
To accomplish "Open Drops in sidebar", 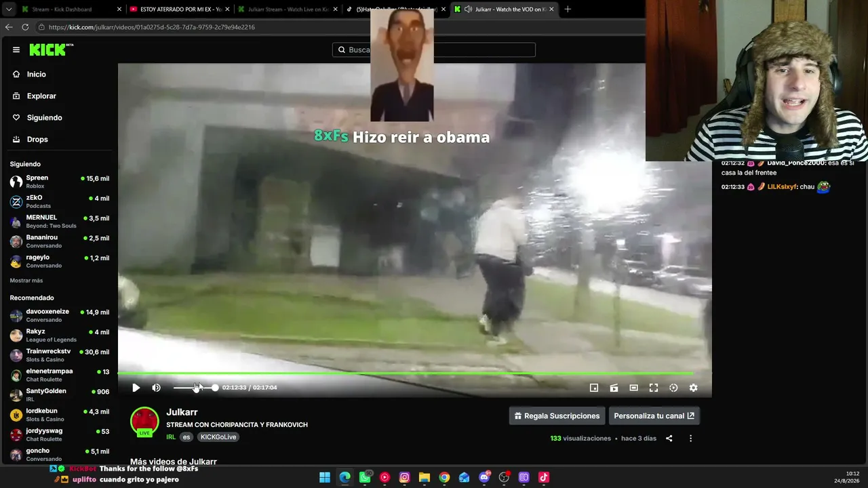I will [37, 140].
